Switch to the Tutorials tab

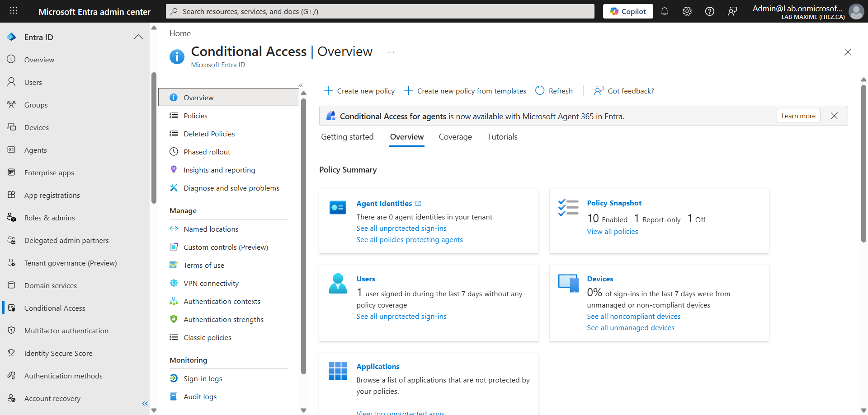pyautogui.click(x=502, y=137)
